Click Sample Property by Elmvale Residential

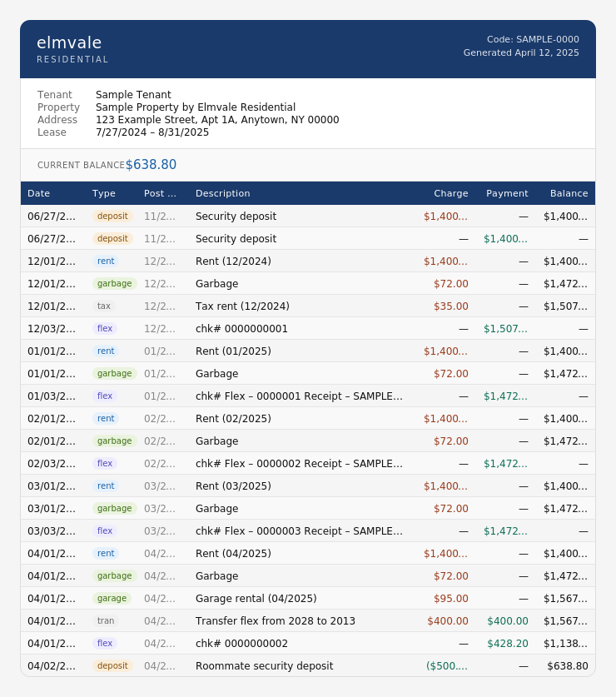tap(196, 107)
